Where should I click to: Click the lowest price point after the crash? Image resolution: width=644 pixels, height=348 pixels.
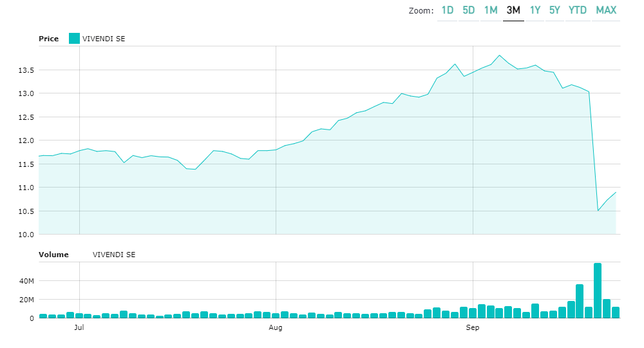pos(598,211)
